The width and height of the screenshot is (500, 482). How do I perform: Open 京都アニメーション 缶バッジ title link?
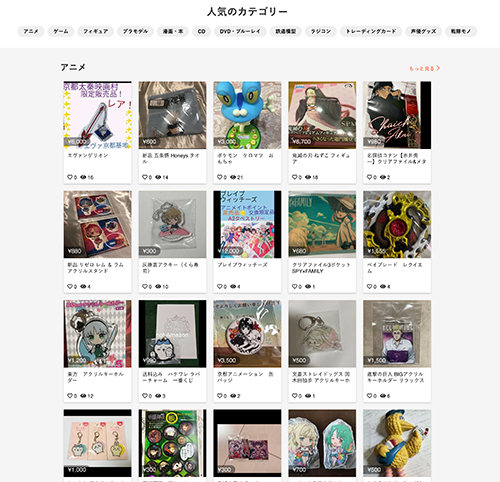(245, 377)
